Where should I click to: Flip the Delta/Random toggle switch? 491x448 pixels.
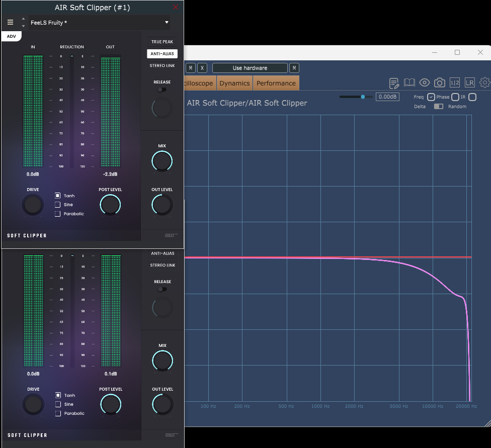tap(438, 107)
